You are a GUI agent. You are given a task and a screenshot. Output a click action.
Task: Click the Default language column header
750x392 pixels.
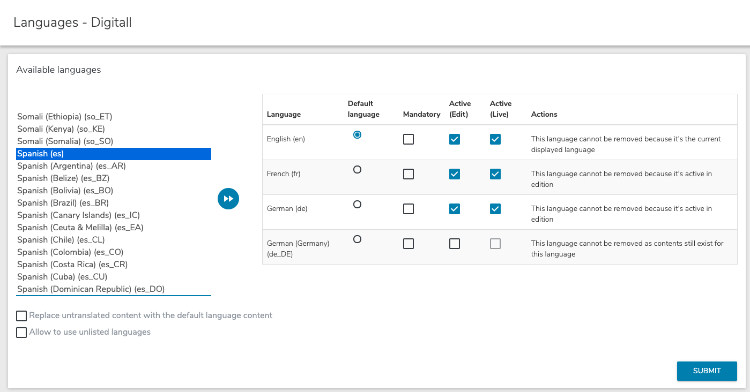tap(364, 109)
